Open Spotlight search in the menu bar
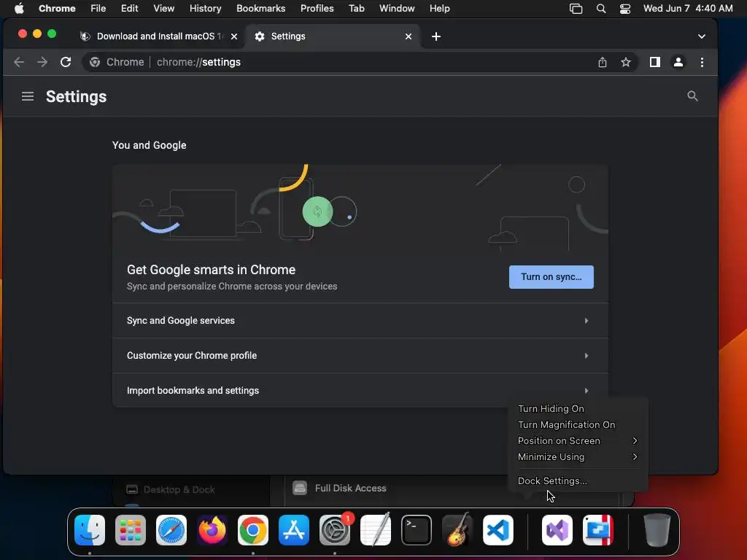 (x=601, y=9)
